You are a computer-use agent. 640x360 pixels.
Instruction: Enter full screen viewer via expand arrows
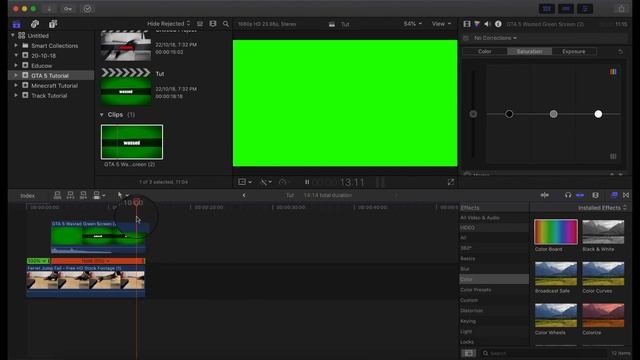click(x=451, y=182)
